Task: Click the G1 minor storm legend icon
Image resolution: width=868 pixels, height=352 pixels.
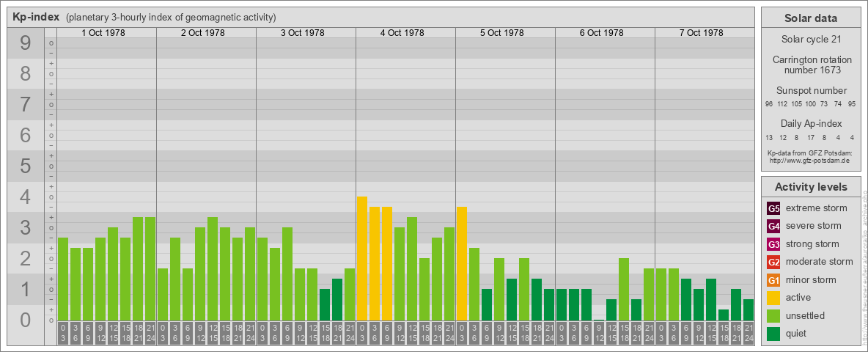Action: (774, 280)
